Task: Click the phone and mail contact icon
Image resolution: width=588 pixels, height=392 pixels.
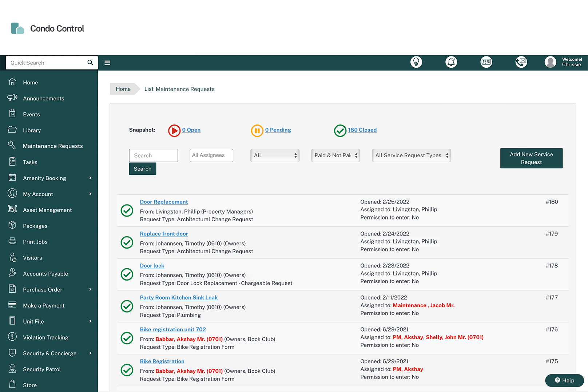Action: pos(521,62)
